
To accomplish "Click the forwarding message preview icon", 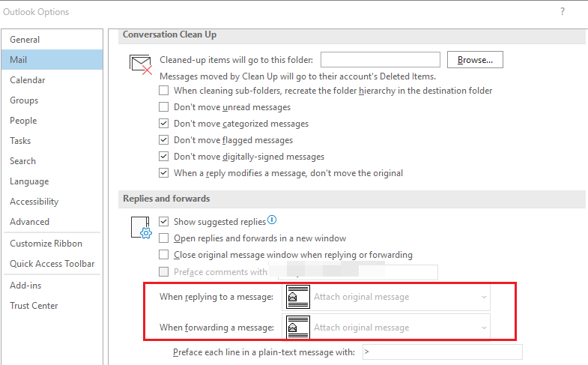I will point(298,327).
